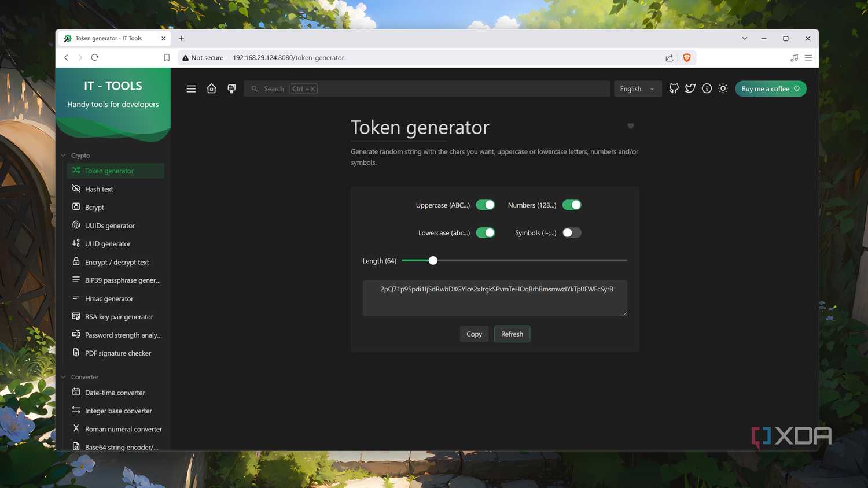Copy the generated token
Screen dimensions: 868x488
click(x=474, y=334)
